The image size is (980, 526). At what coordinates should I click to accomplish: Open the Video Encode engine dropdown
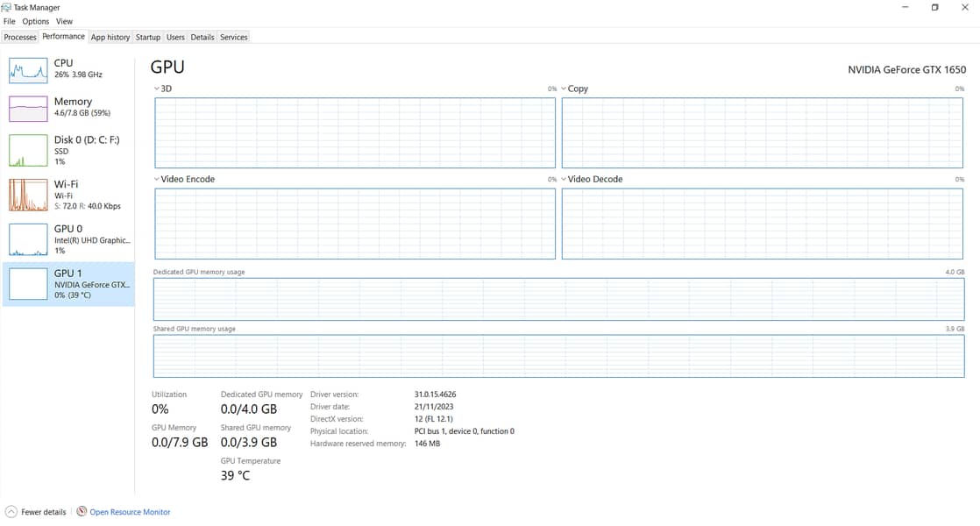(156, 179)
